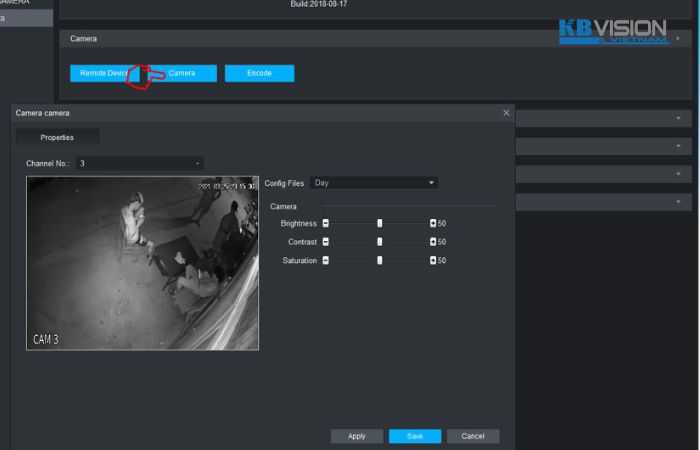
Task: Save the camera configuration
Action: pyautogui.click(x=414, y=436)
